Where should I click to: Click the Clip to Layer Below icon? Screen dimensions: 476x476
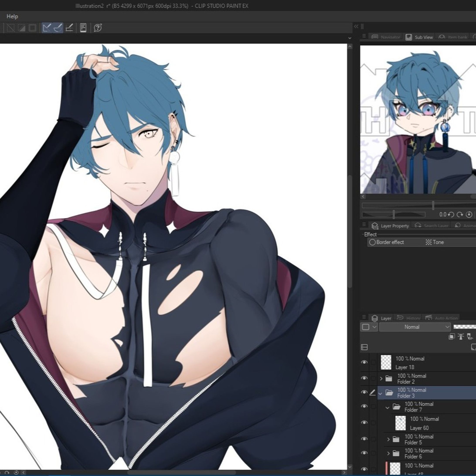(x=452, y=337)
